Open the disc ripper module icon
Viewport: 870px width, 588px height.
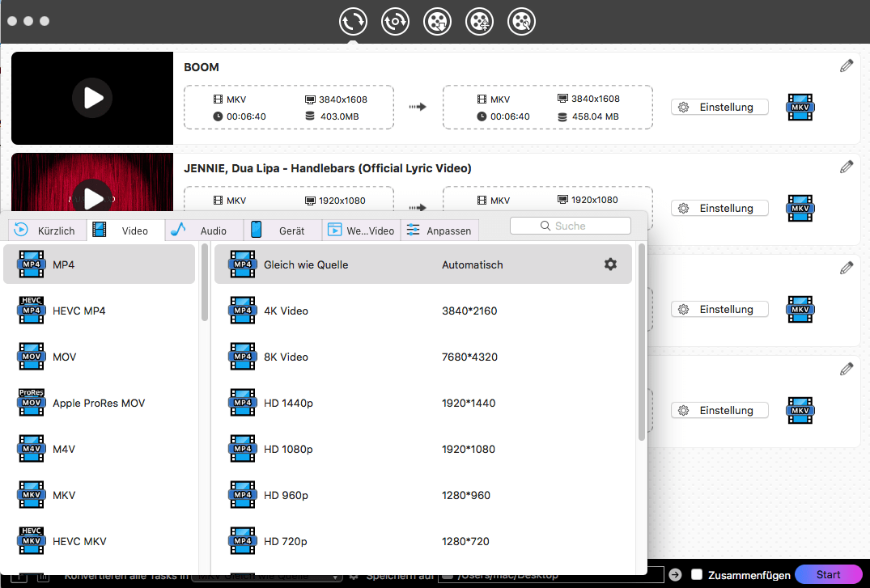[x=396, y=22]
